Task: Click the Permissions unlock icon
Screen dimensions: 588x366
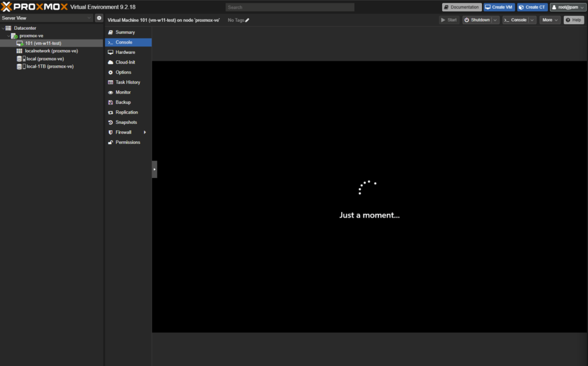Action: click(x=111, y=142)
